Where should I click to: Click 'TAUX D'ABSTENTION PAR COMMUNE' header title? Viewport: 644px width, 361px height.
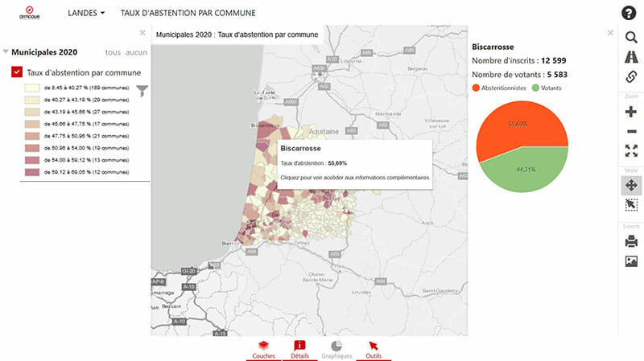coord(188,13)
